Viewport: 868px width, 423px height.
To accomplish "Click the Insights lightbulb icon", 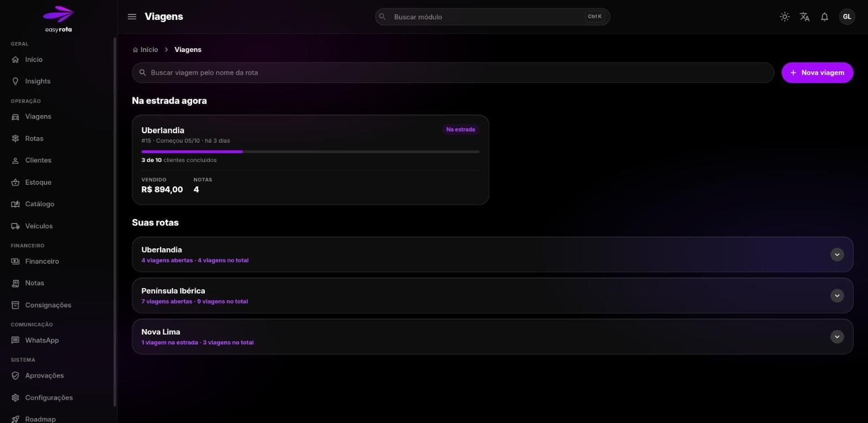I will 15,81.
